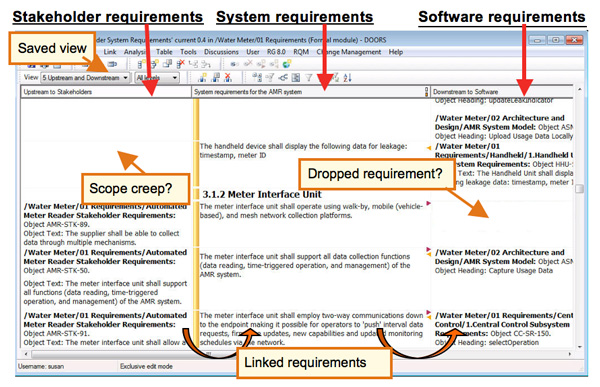Click the greyed demote hierarchy icon
600x387 pixels.
206,64
